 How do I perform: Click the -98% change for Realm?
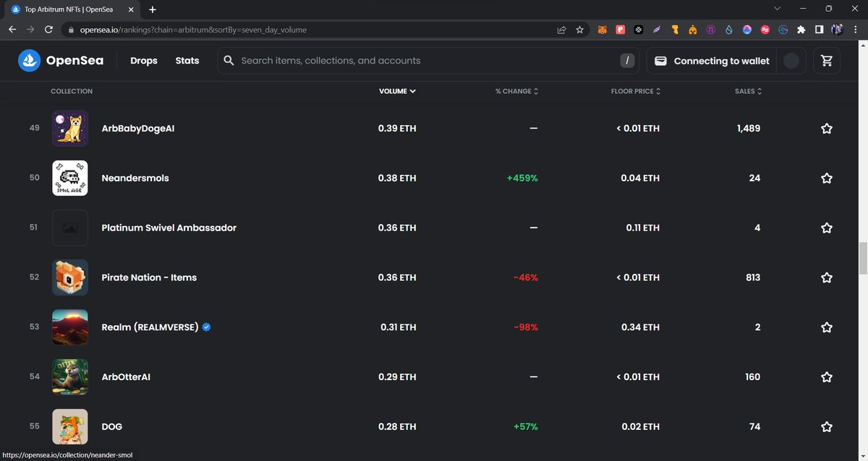click(526, 327)
